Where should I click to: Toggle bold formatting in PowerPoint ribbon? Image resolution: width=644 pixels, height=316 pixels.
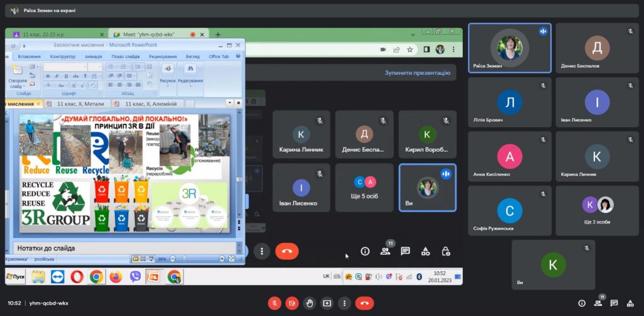(48, 76)
